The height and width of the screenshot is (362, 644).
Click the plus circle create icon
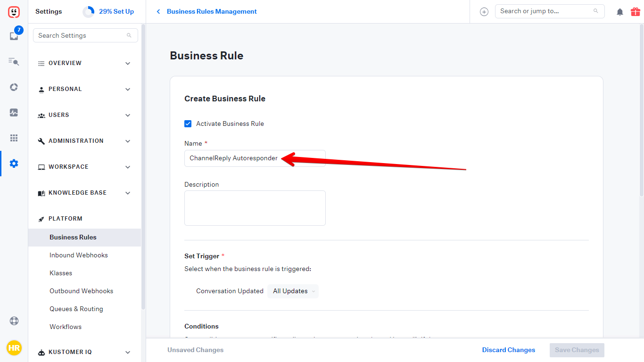tap(484, 12)
